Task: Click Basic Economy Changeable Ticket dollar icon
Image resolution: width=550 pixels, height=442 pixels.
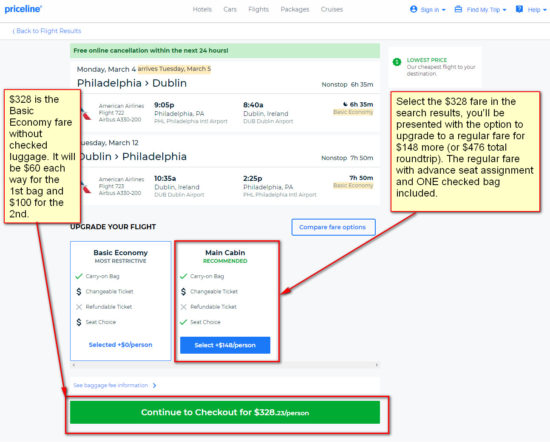Action: 79,292
